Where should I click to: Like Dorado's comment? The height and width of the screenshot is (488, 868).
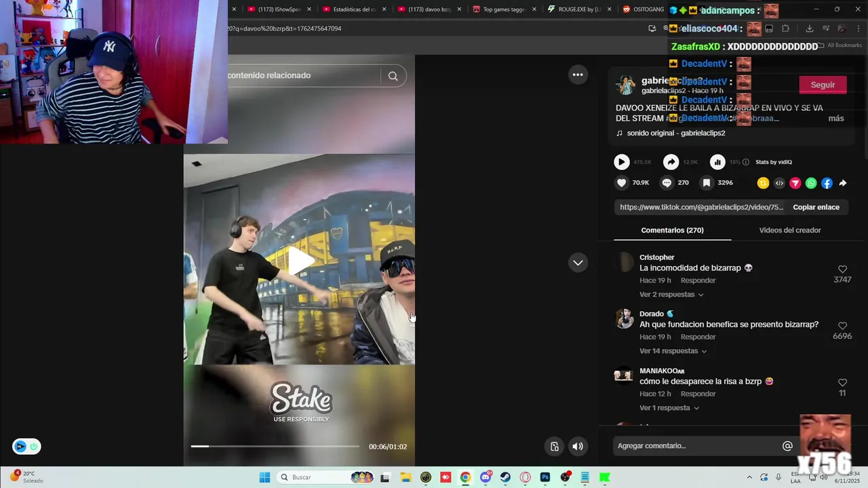click(842, 326)
